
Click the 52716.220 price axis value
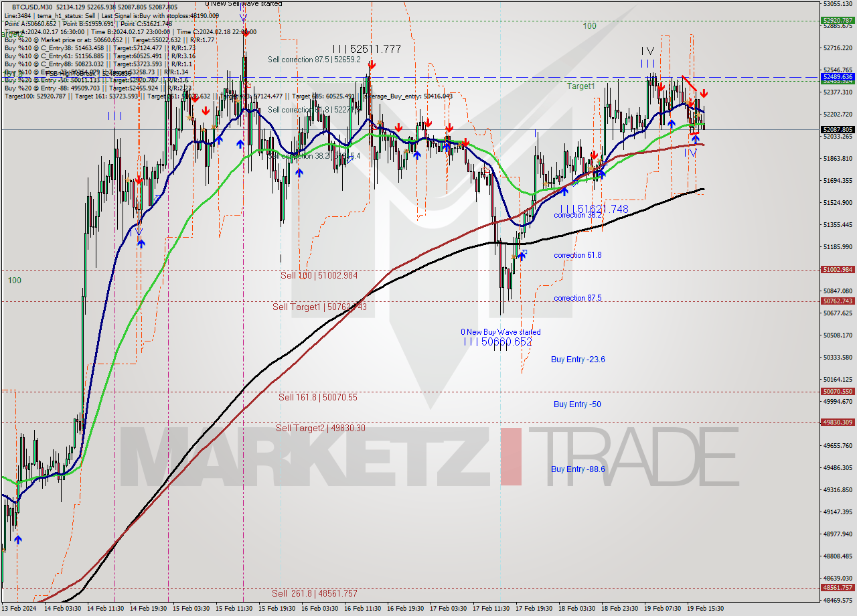point(838,48)
